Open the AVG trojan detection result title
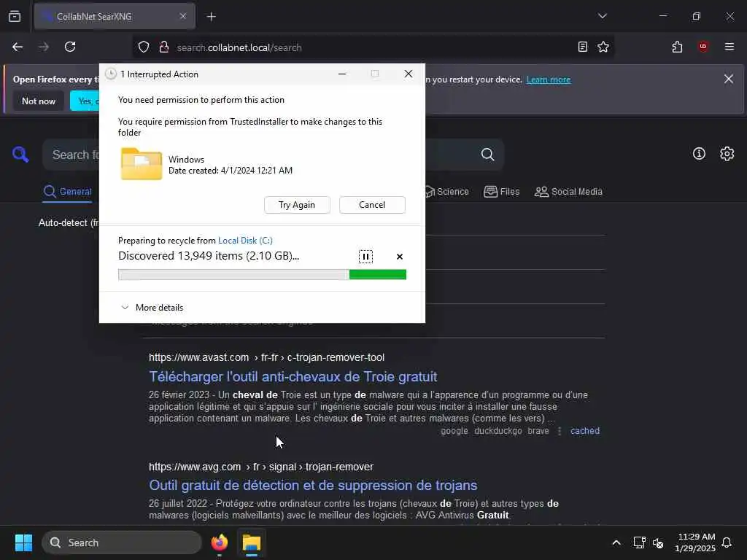 point(313,485)
